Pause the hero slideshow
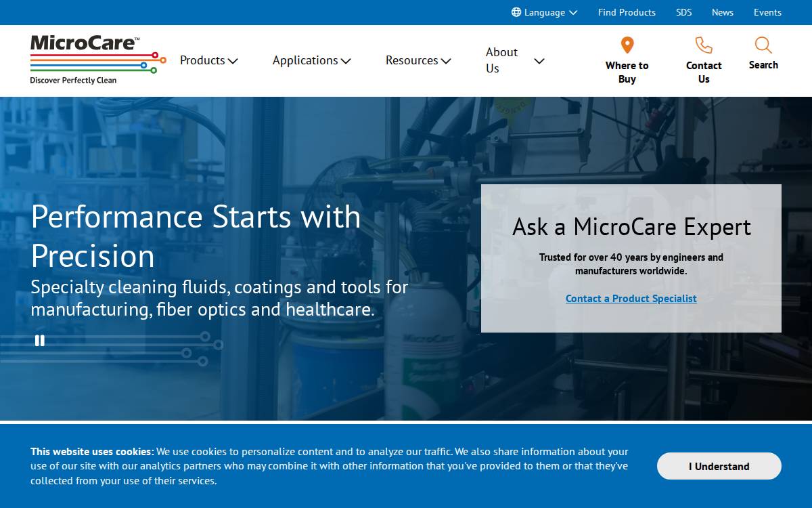The width and height of the screenshot is (812, 508). 40,341
